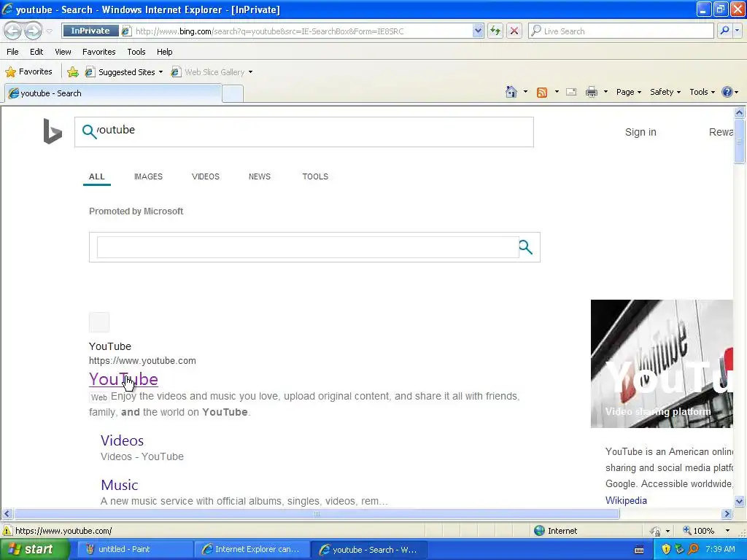The height and width of the screenshot is (560, 747).
Task: Open the Favorites star button panel
Action: pos(28,72)
